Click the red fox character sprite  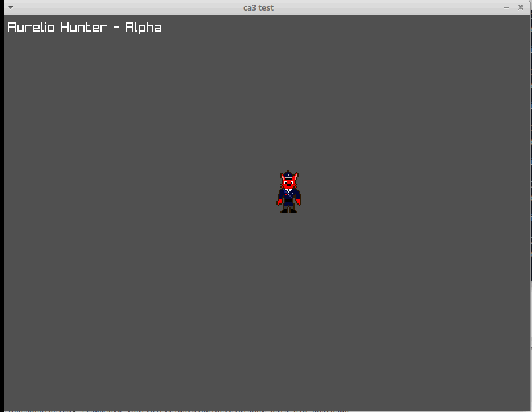[x=289, y=191]
